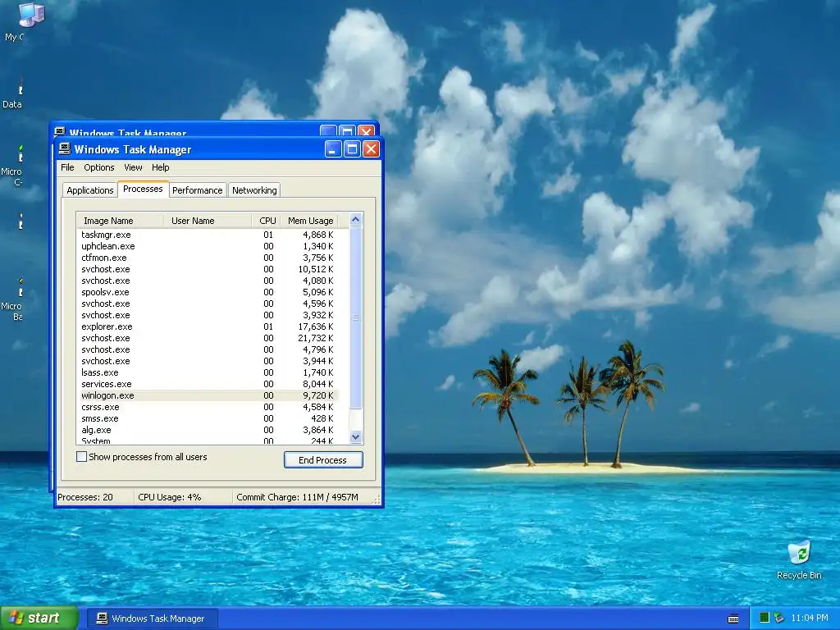Select the uphclean.exe process
Screen dimensions: 840x630
tap(208, 246)
